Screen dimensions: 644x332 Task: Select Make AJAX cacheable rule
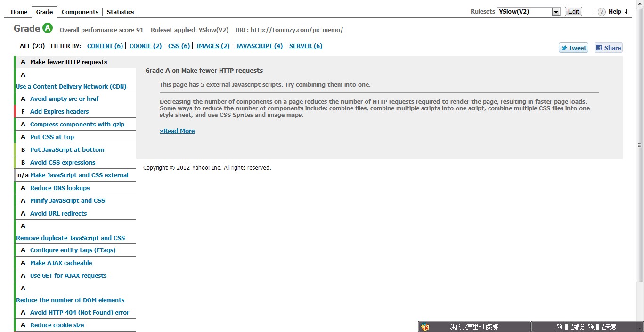(75, 263)
